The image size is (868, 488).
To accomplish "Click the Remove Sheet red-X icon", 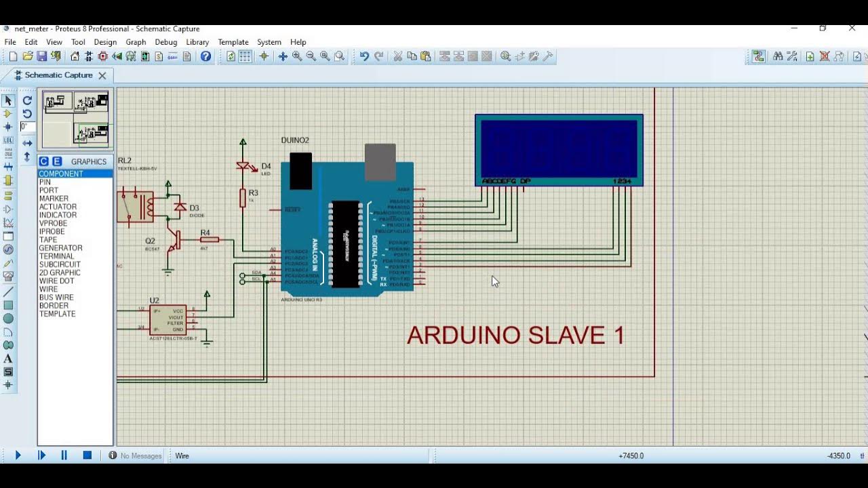I will pos(825,56).
